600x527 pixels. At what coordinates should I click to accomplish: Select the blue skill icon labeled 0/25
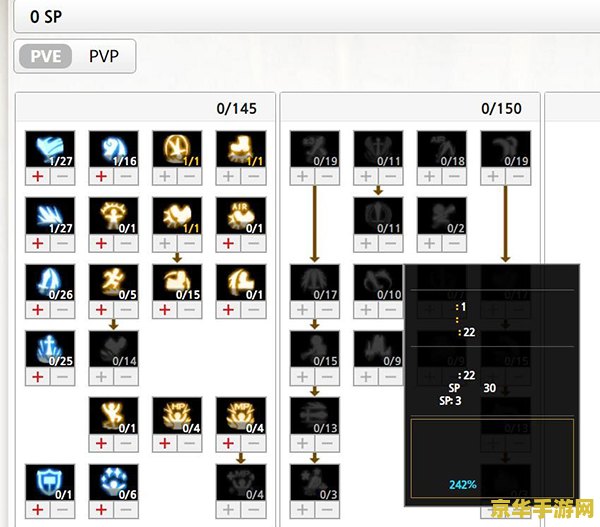(x=50, y=349)
